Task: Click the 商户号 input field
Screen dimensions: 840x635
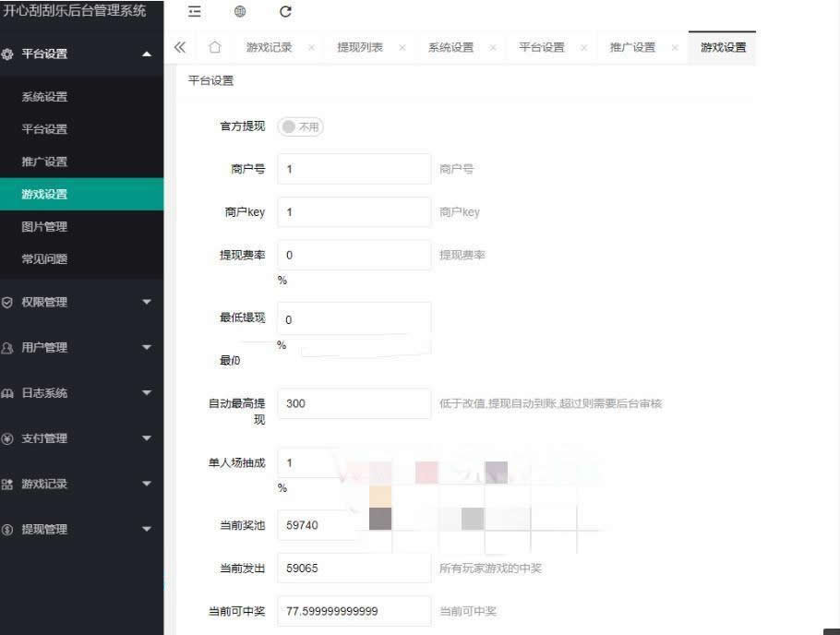Action: 354,169
